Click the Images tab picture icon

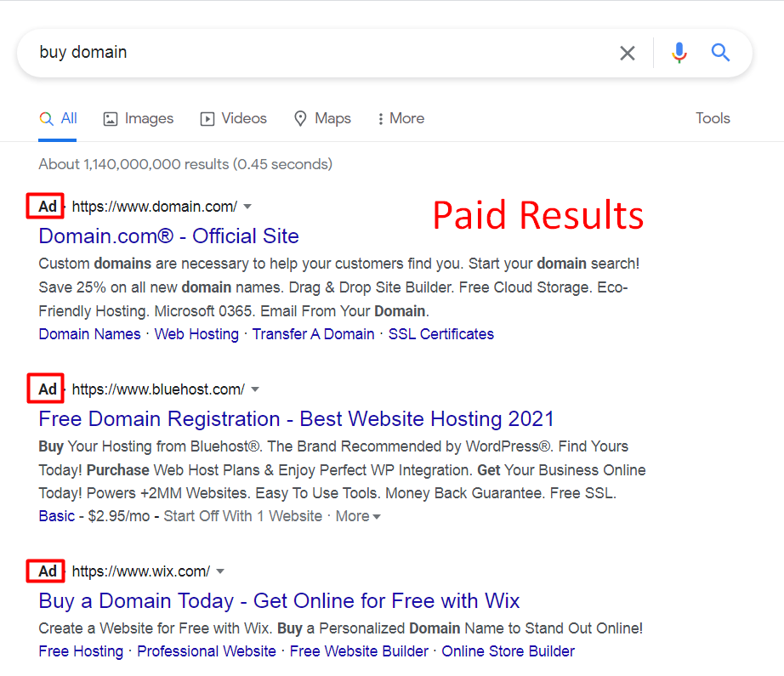pyautogui.click(x=111, y=119)
